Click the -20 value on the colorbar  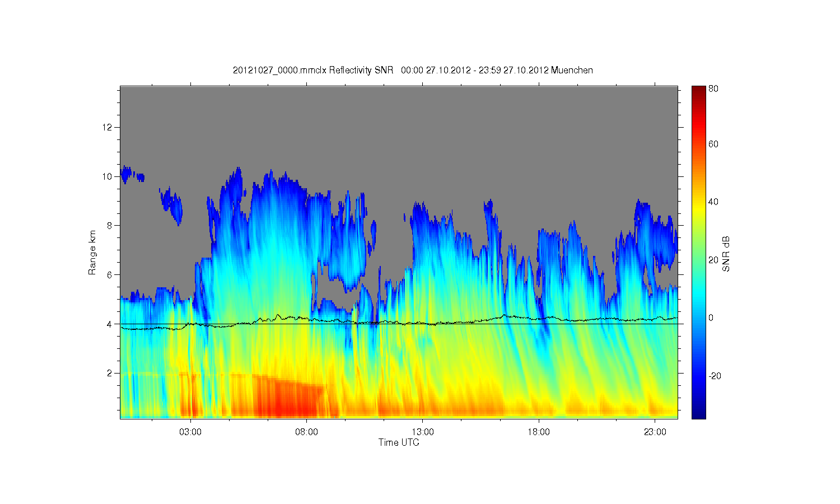tap(715, 376)
